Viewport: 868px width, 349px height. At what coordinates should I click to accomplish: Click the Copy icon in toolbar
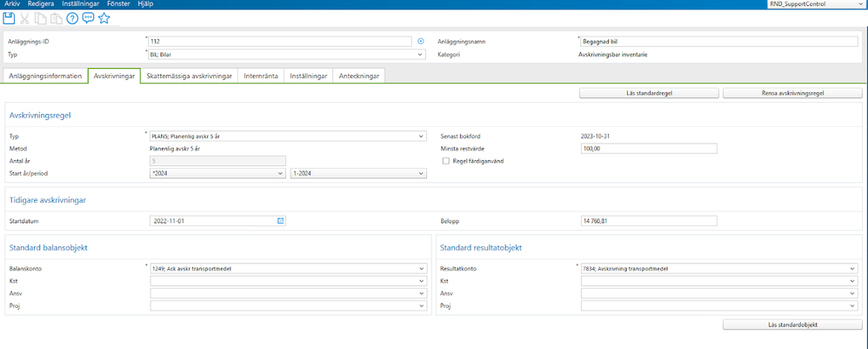[41, 18]
